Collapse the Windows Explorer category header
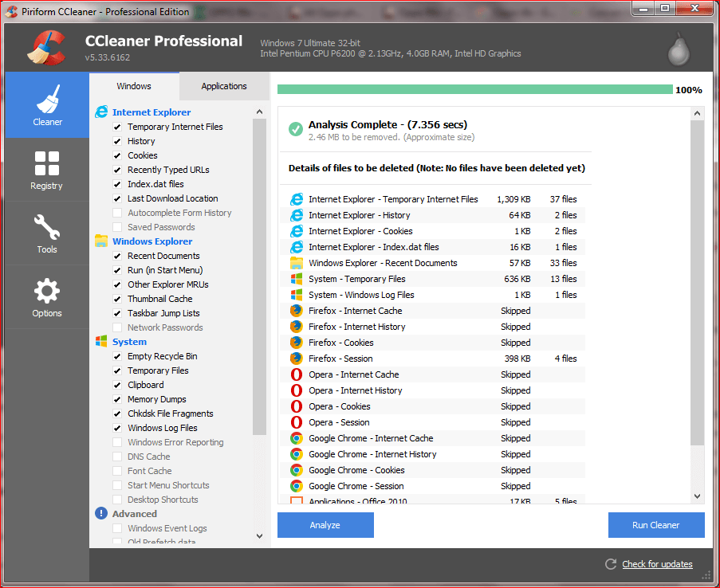Viewport: 720px width, 588px height. (151, 241)
